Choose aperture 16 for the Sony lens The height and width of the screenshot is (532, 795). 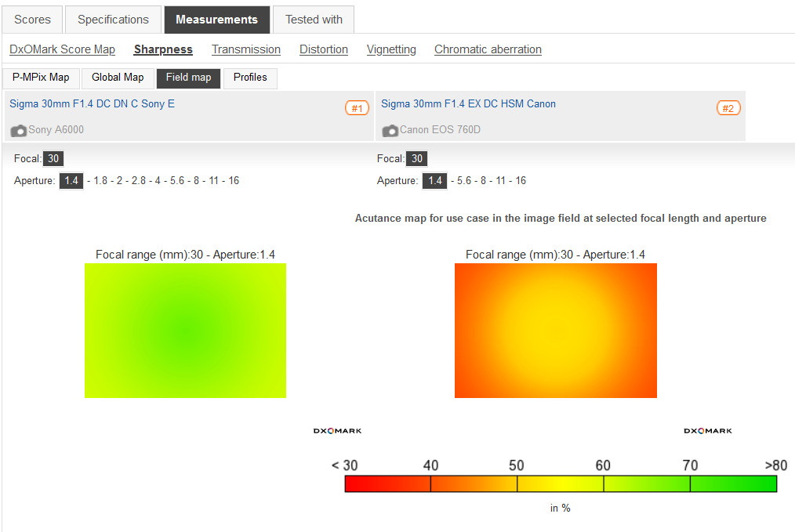(x=233, y=181)
